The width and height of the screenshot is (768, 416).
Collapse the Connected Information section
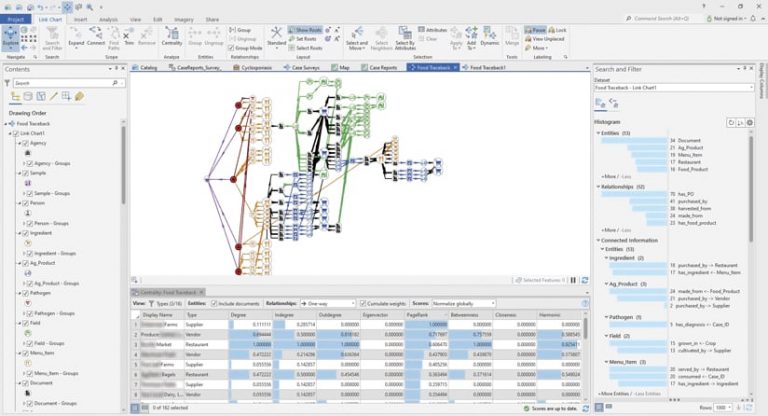pyautogui.click(x=598, y=241)
